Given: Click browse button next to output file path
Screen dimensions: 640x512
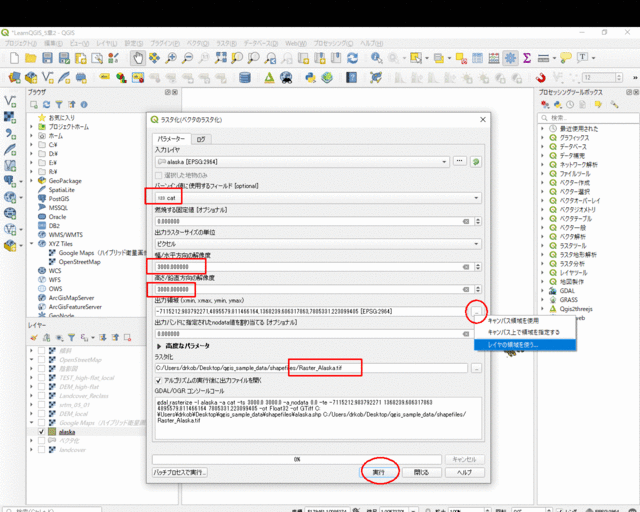Looking at the screenshot, I should coord(476,368).
